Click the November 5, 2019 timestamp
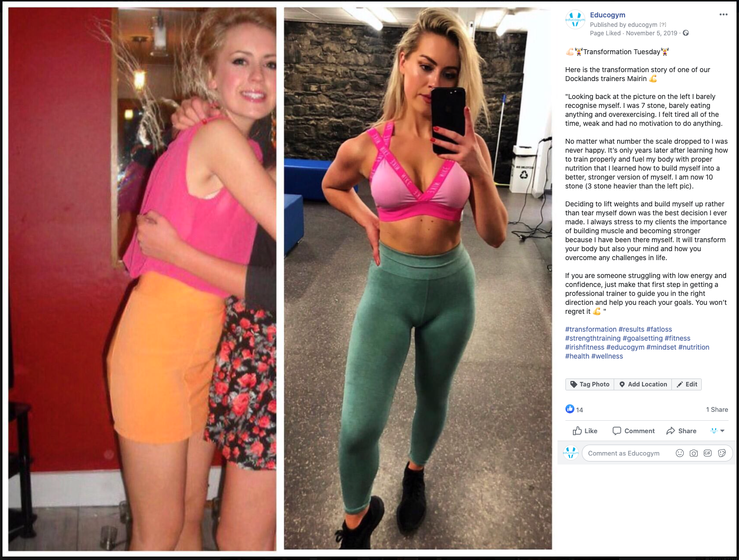Image resolution: width=739 pixels, height=560 pixels. (651, 33)
